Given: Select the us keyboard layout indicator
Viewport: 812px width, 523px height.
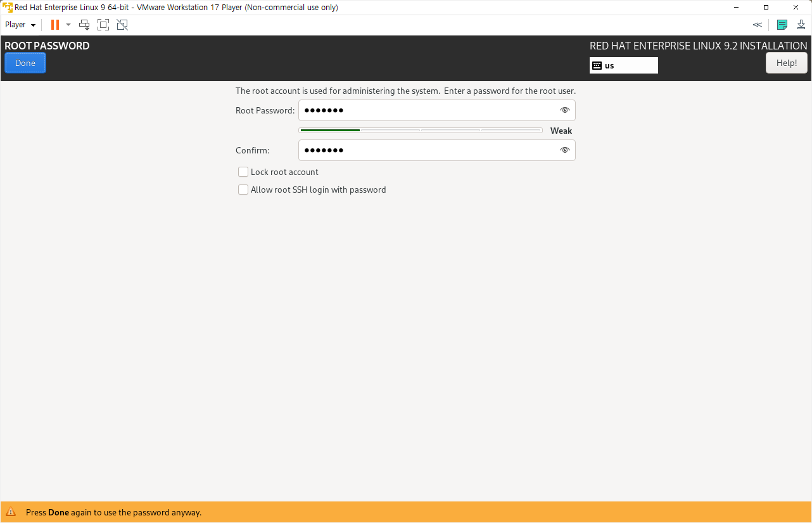Looking at the screenshot, I should click(x=624, y=65).
